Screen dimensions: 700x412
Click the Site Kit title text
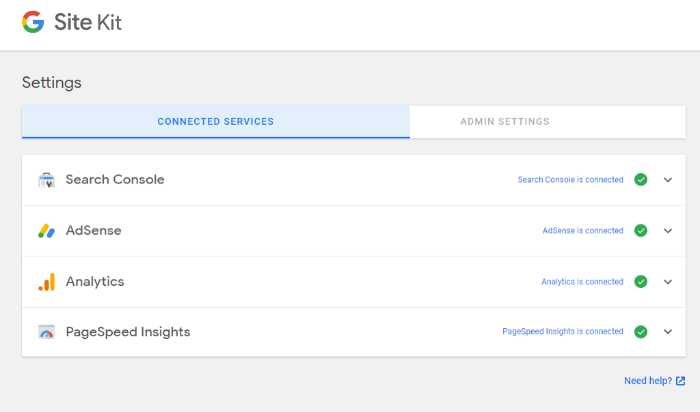click(x=88, y=22)
